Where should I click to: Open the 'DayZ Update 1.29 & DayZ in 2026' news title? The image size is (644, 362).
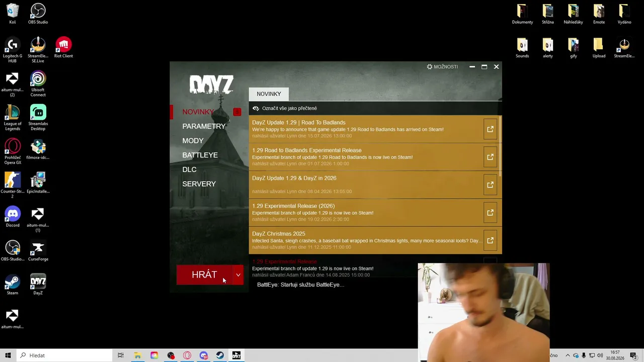coord(294,178)
